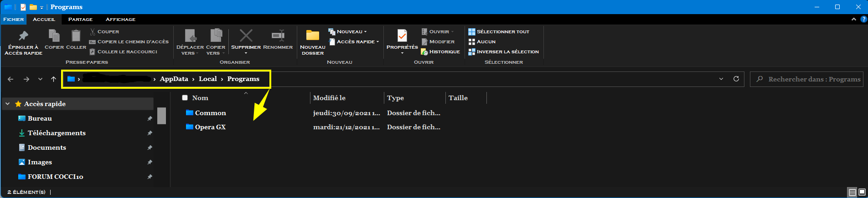Create a folder with Nouveau dossier icon
The width and height of the screenshot is (868, 198).
tap(313, 36)
